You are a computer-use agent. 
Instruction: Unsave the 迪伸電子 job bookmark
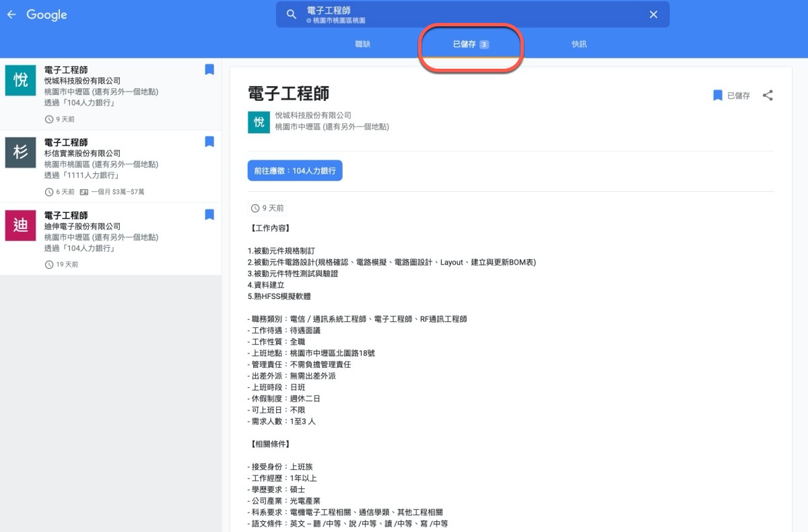coord(209,214)
